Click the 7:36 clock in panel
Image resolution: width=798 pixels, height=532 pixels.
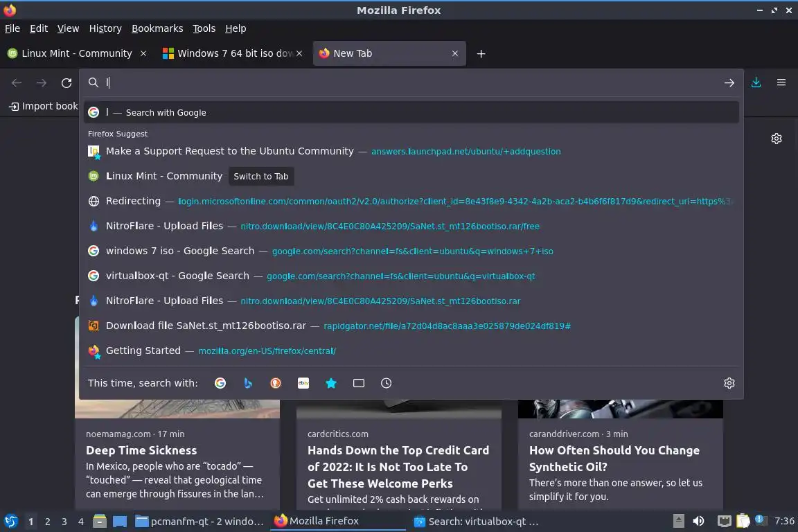(x=783, y=521)
